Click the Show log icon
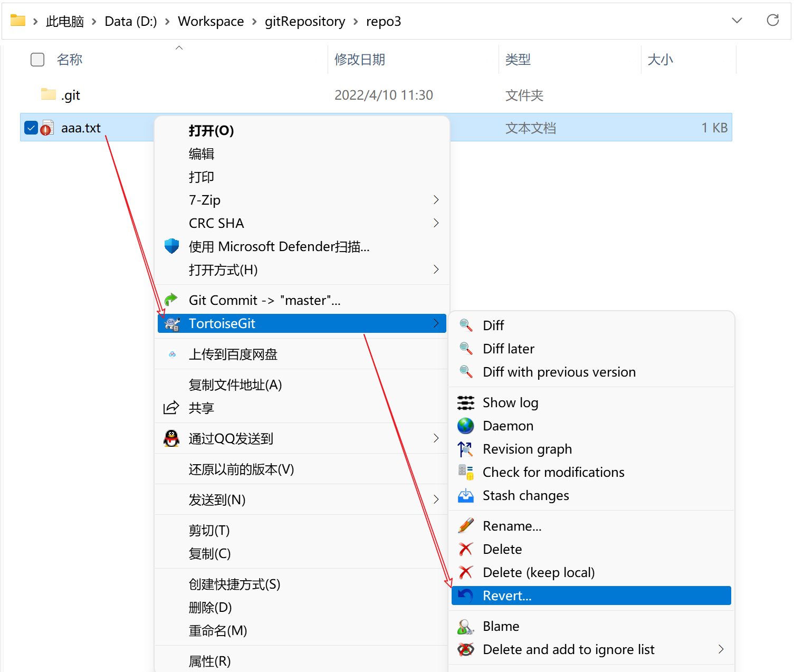 click(465, 403)
